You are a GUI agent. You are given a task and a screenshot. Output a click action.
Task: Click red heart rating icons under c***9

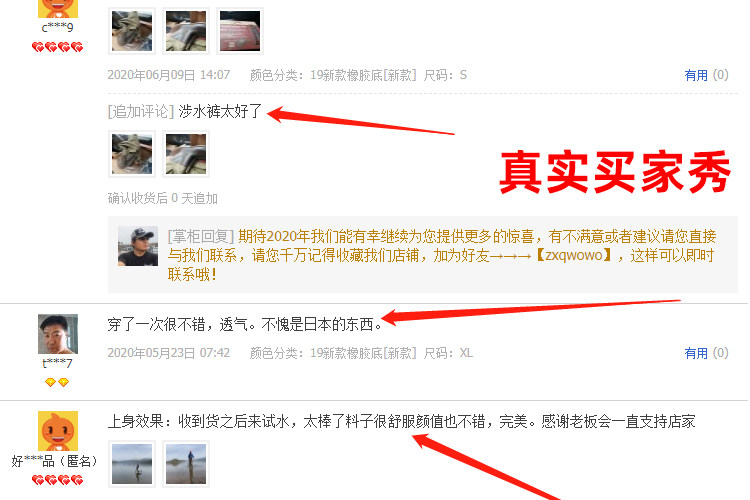click(57, 47)
